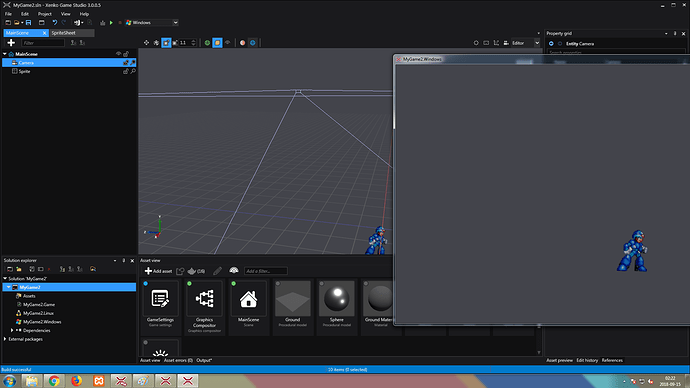Click the open project folder icon

coord(18,22)
